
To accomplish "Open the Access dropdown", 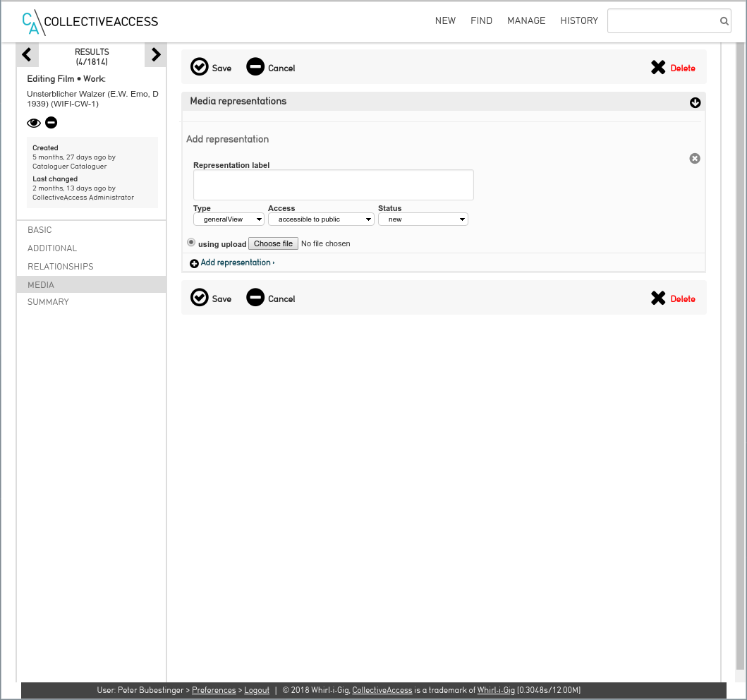I will (321, 219).
